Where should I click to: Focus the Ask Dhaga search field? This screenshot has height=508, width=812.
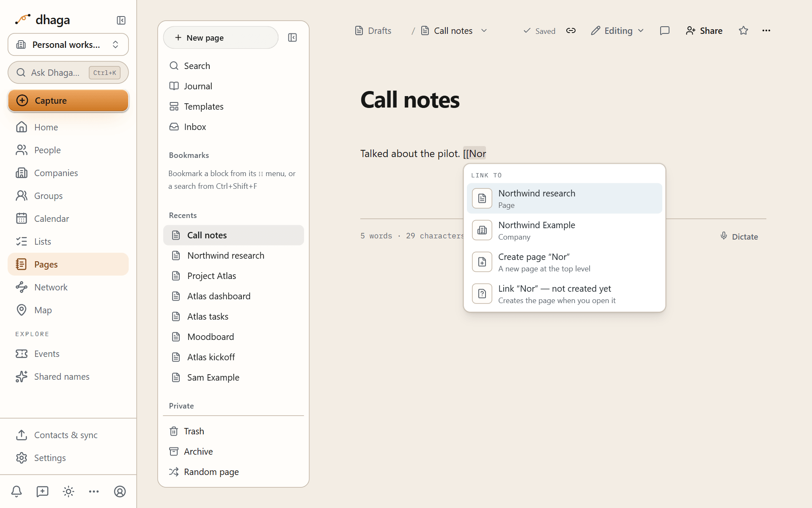pos(68,73)
